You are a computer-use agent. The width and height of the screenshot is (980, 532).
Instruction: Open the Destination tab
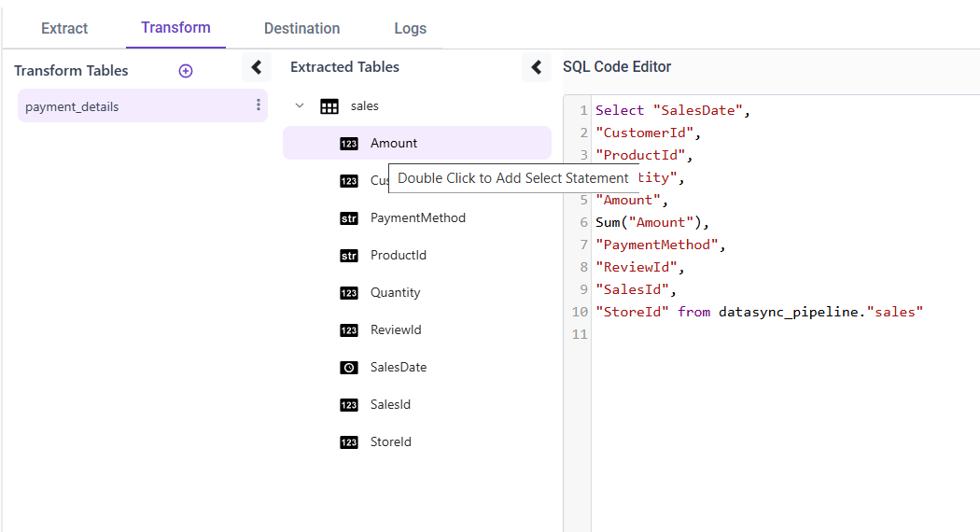click(301, 28)
